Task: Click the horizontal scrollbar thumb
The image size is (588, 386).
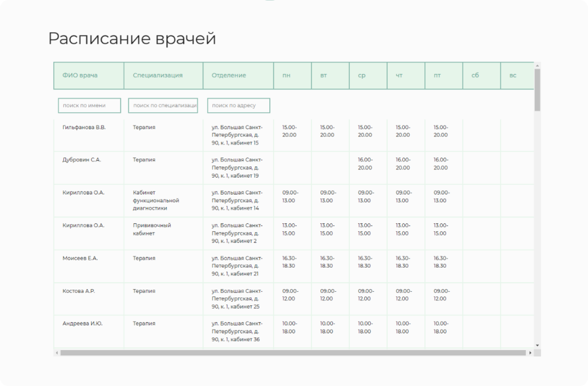Action: pyautogui.click(x=293, y=353)
